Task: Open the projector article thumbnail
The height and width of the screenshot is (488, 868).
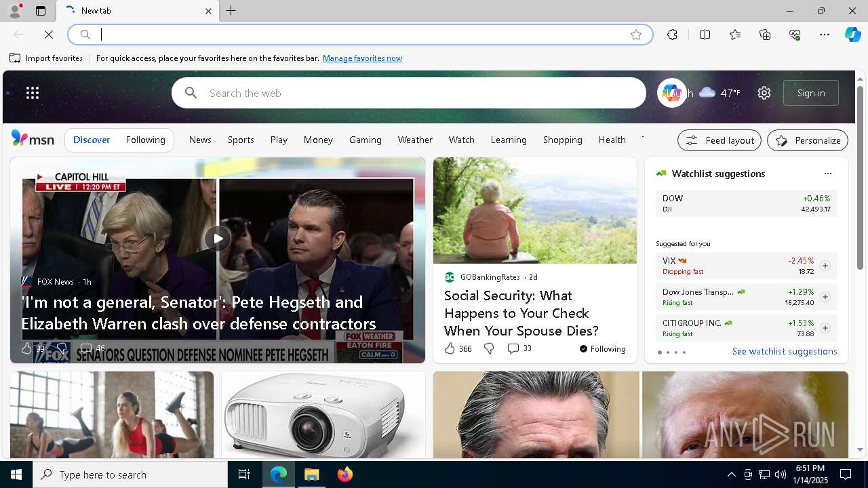Action: (x=323, y=415)
